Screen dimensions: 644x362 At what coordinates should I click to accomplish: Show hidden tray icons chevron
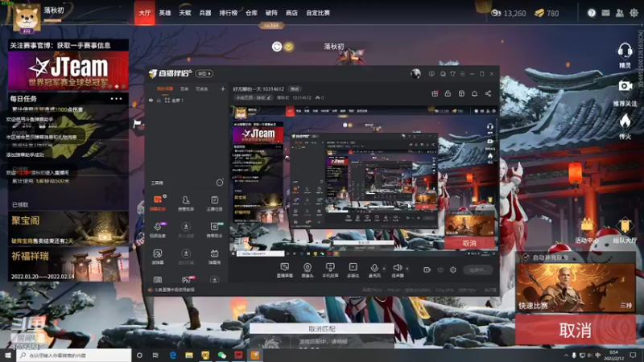point(566,355)
